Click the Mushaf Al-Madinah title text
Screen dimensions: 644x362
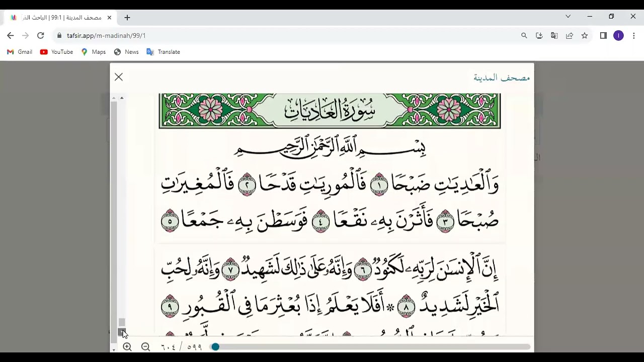502,77
